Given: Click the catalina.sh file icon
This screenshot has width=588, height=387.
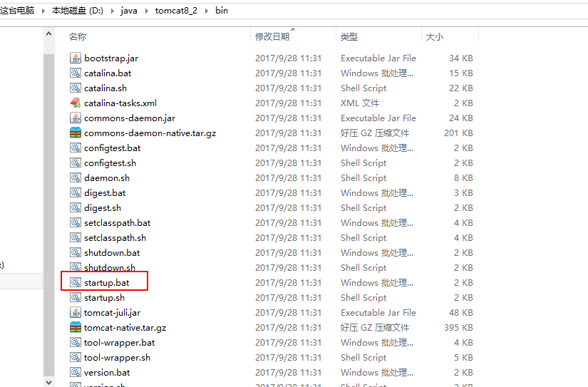Looking at the screenshot, I should pos(76,88).
